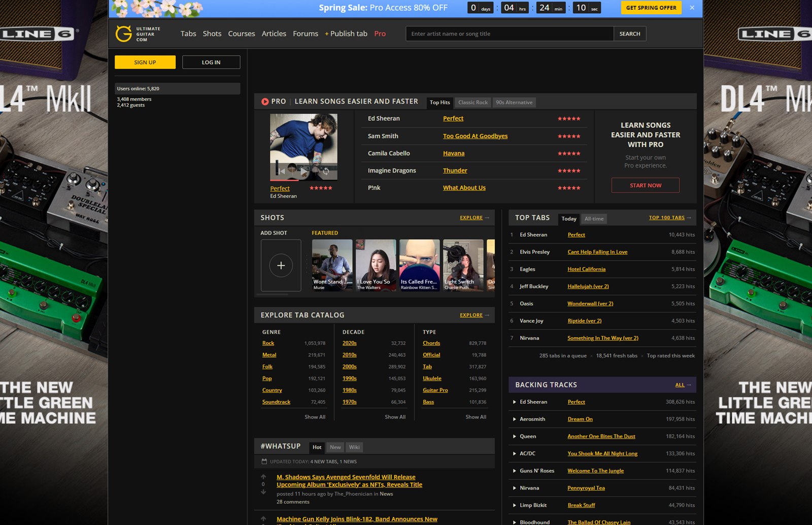This screenshot has height=525, width=812.
Task: Show all types in tab catalog
Action: click(476, 417)
